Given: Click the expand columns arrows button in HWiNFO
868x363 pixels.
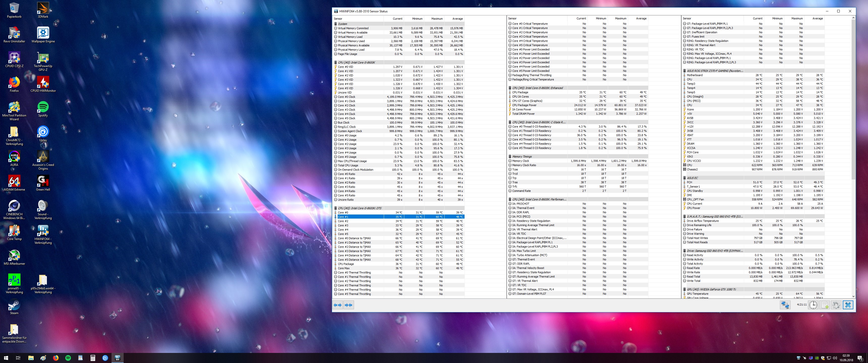Looking at the screenshot, I should (338, 305).
